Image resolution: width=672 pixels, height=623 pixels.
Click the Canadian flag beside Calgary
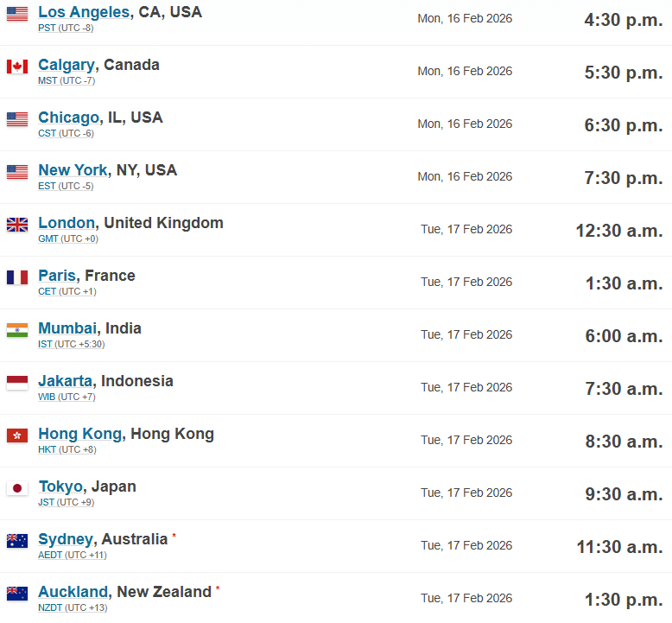(17, 67)
